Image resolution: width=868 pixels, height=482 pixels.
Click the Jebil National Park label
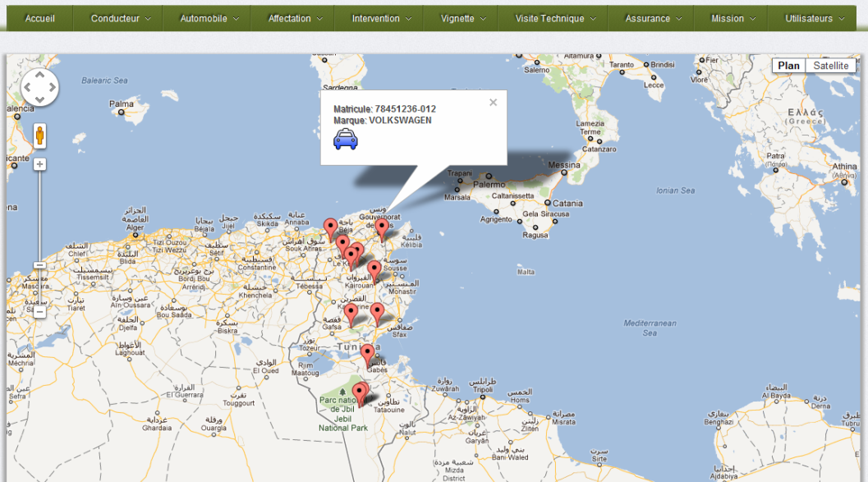[x=343, y=424]
